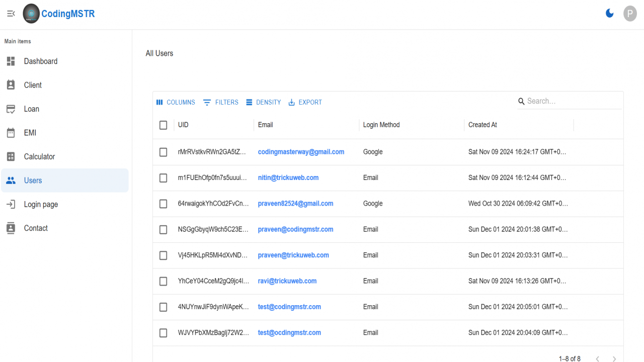
Task: Go to the Login page menu item
Action: [64, 204]
